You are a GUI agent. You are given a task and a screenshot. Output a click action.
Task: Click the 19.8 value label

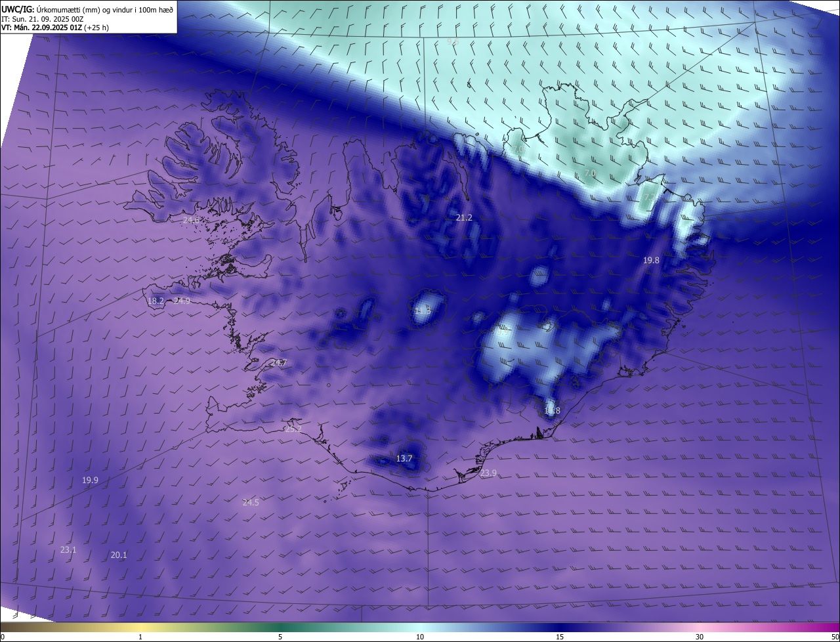pyautogui.click(x=651, y=260)
